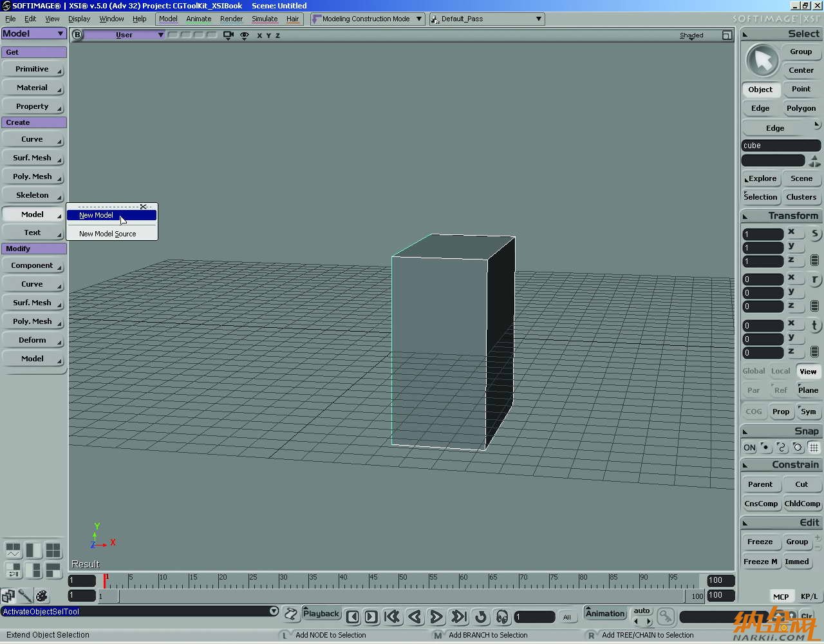Viewport: 824px width, 644px height.
Task: Open viewport camera icon menu
Action: [228, 35]
